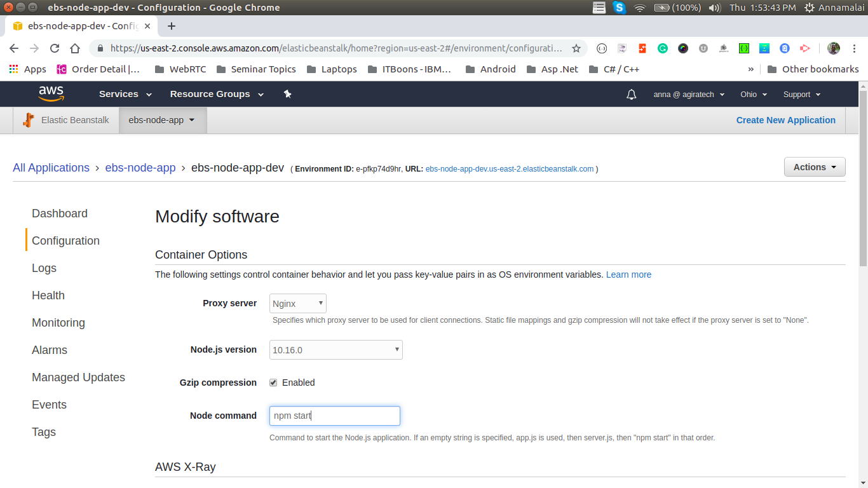Viewport: 868px width, 488px height.
Task: Click the page vertical scrollbar
Action: 863,178
